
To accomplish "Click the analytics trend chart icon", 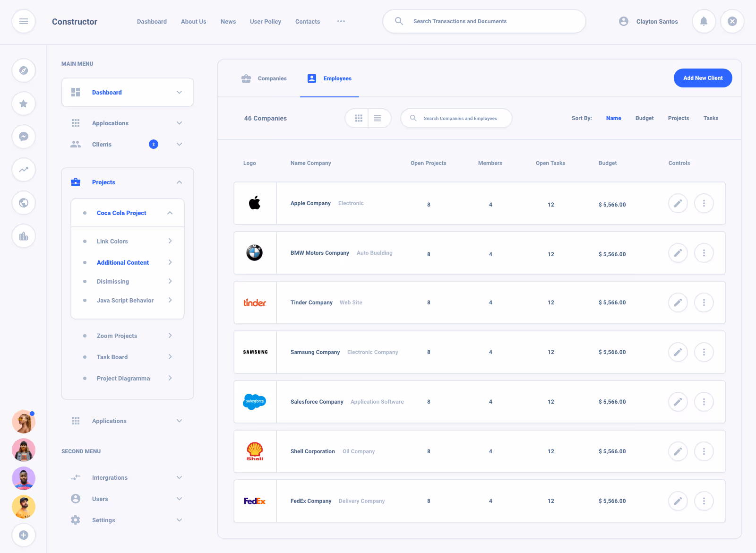I will tap(24, 170).
